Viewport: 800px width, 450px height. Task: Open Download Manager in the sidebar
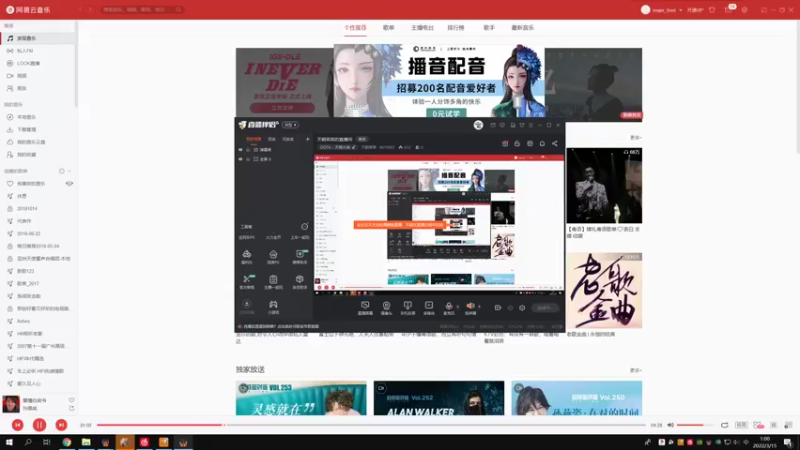click(x=38, y=130)
